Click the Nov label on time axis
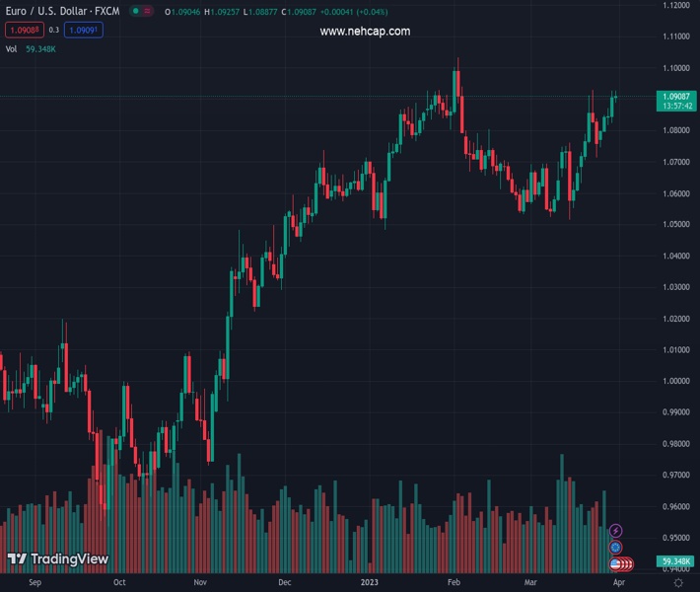This screenshot has width=700, height=592. (x=200, y=583)
